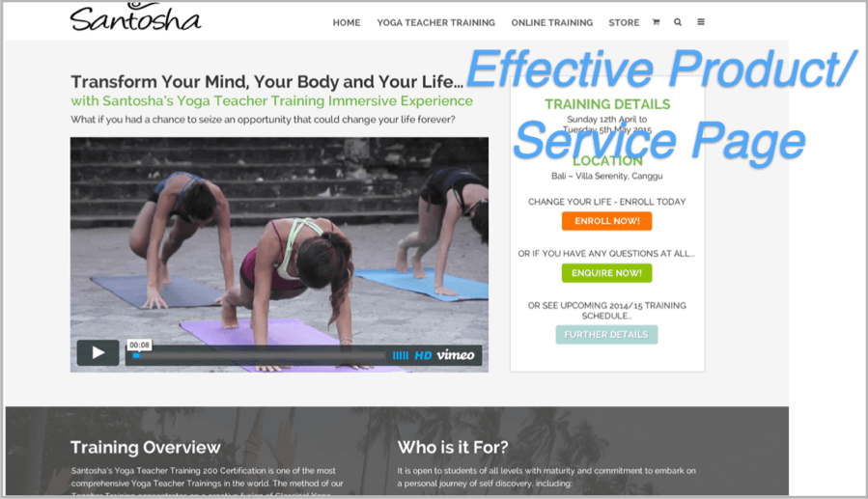
Task: Click the search magnifier icon
Action: point(678,22)
